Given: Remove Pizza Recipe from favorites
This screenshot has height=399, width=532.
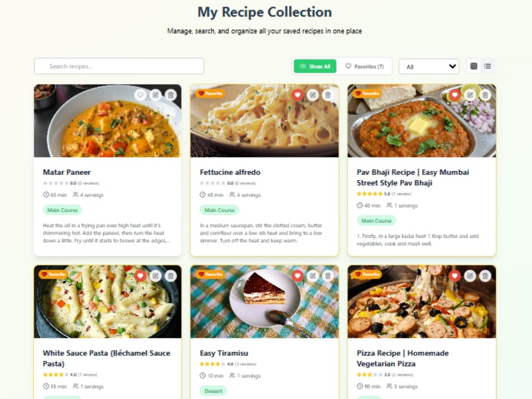Looking at the screenshot, I should (x=455, y=276).
